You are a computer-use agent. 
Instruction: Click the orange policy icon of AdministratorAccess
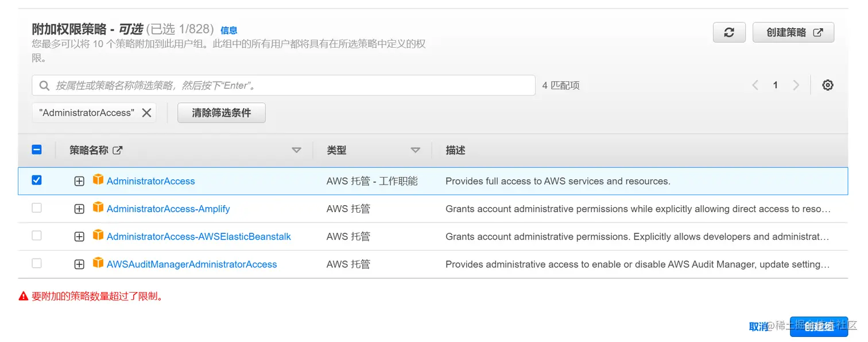tap(98, 180)
